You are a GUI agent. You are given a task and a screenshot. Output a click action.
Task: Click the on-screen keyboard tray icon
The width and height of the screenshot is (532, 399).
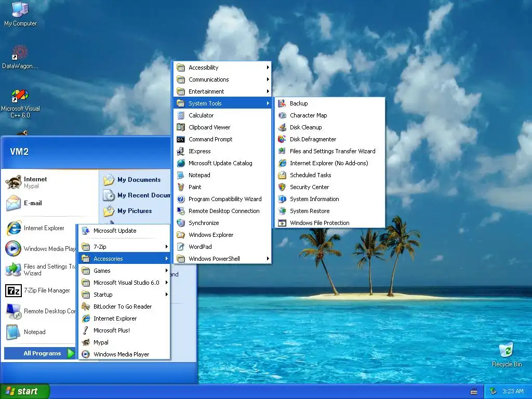(474, 392)
